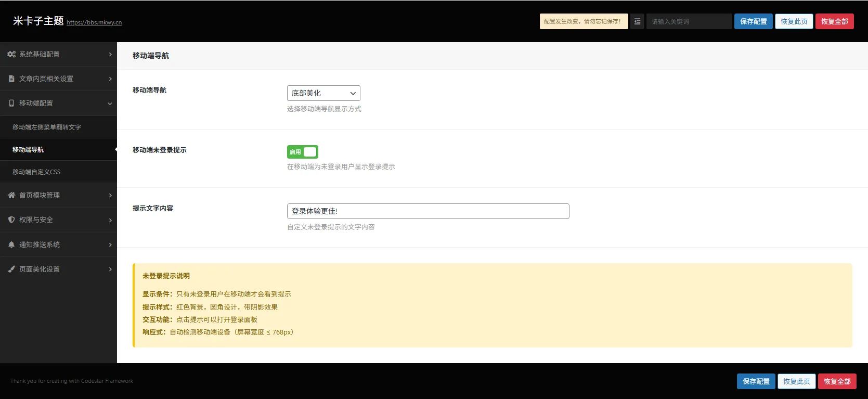Open the bbs.mkwy.cn link in header
The height and width of the screenshot is (399, 868).
point(94,22)
